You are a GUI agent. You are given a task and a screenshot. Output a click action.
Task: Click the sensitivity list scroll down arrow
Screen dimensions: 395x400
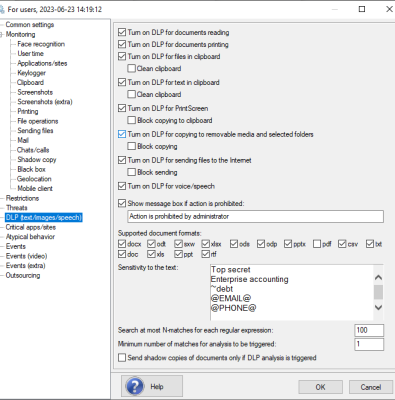[378, 307]
